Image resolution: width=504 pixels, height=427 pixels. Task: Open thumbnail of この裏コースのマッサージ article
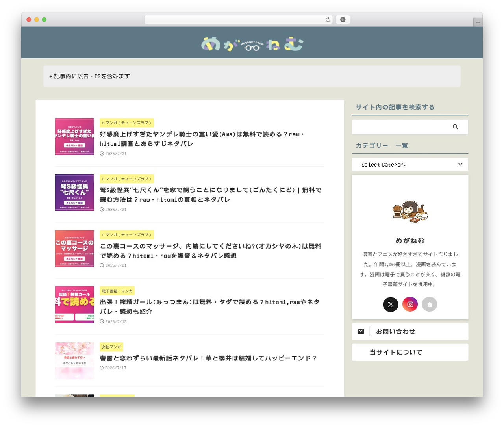[x=74, y=249]
